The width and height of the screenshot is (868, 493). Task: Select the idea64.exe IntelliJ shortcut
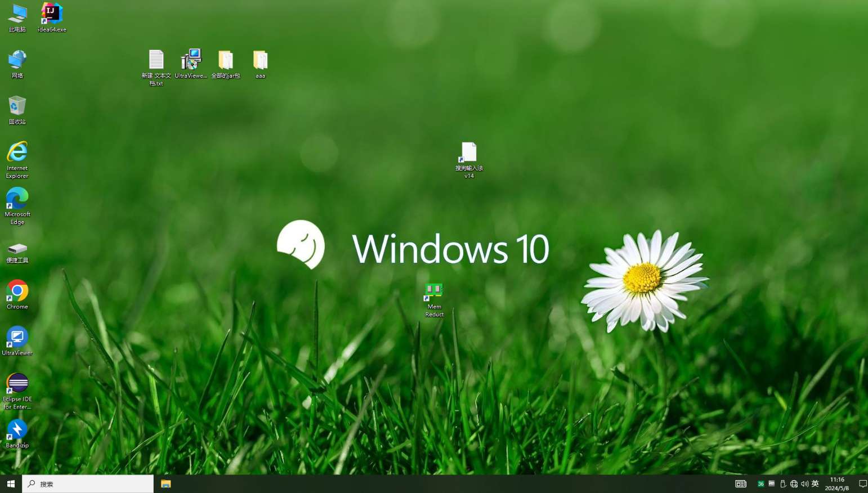click(52, 17)
